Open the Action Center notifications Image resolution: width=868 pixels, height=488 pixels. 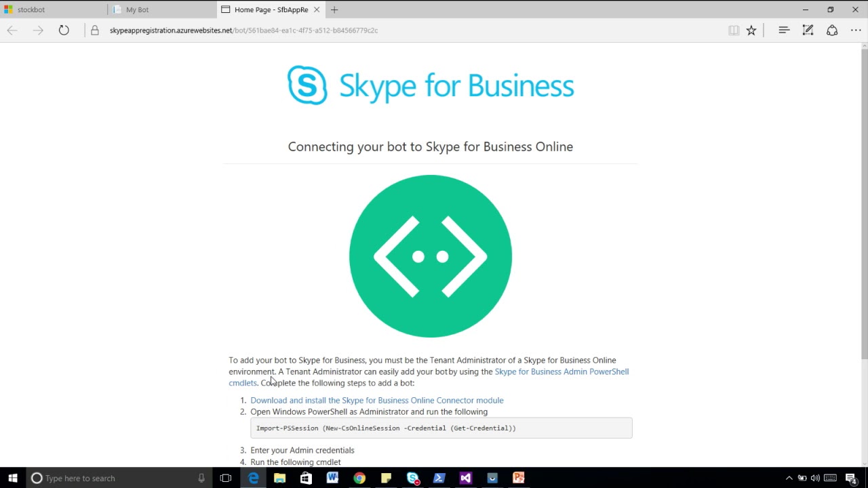(851, 478)
